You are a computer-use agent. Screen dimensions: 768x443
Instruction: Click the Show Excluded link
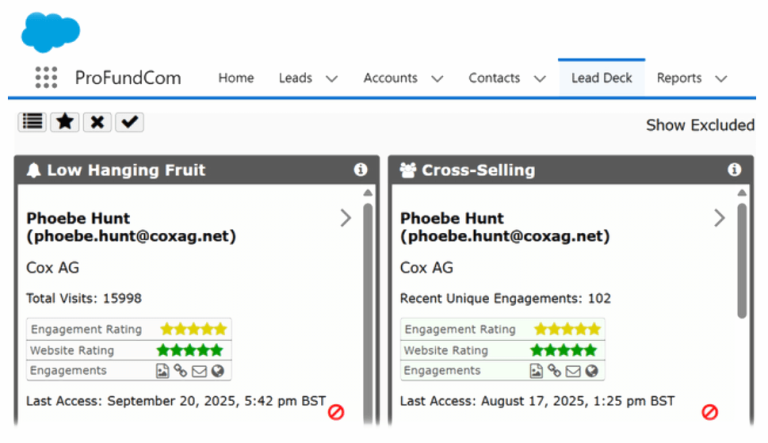click(699, 125)
